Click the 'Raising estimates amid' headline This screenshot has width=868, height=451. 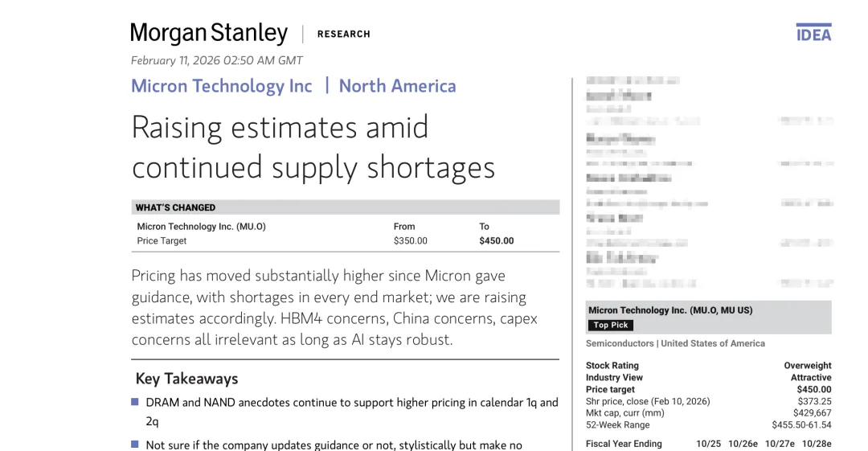pos(280,128)
